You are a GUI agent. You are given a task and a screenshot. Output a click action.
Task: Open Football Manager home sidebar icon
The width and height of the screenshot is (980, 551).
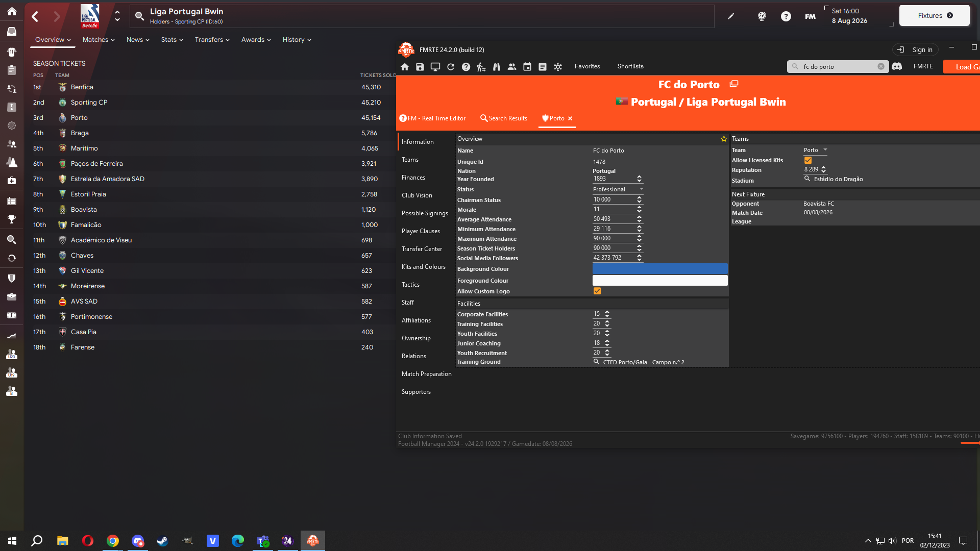click(x=12, y=11)
